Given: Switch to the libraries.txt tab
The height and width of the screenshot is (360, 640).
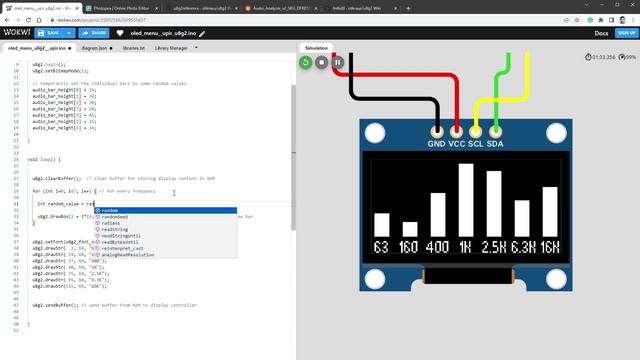Looking at the screenshot, I should [134, 48].
